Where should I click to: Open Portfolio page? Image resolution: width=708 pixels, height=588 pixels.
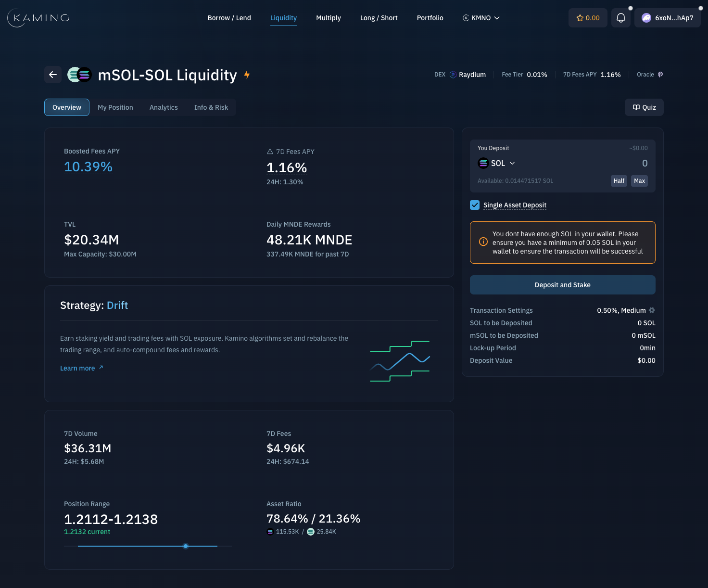point(430,18)
